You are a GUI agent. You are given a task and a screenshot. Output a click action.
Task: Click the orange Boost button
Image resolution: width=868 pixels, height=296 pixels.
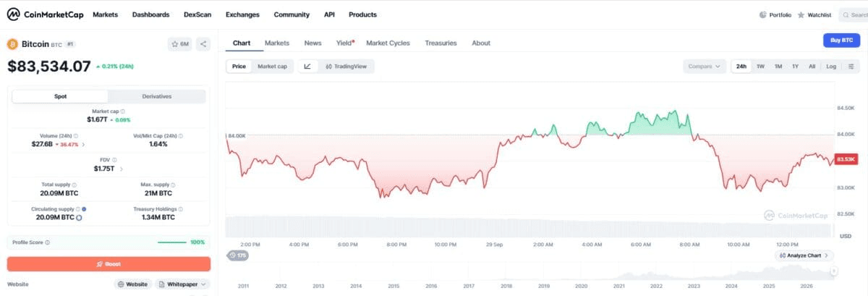[x=109, y=264]
